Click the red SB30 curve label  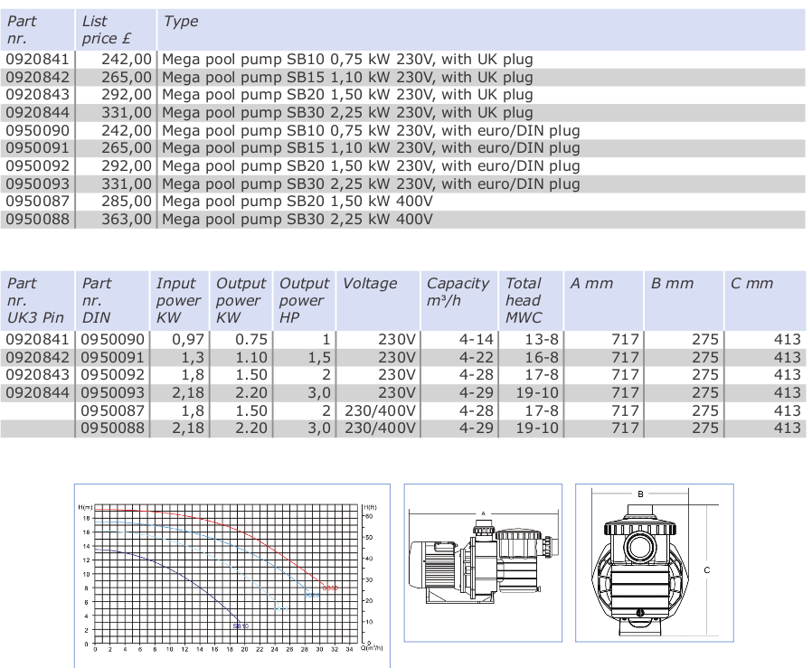pos(330,588)
